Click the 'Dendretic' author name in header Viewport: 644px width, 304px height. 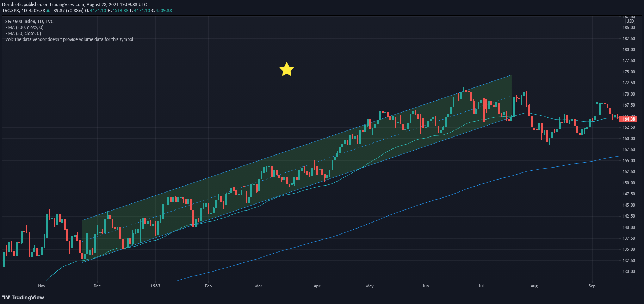pyautogui.click(x=12, y=5)
